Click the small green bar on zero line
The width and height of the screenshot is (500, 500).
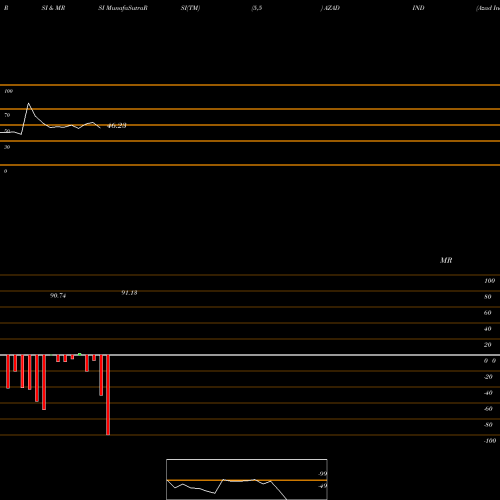point(79,354)
